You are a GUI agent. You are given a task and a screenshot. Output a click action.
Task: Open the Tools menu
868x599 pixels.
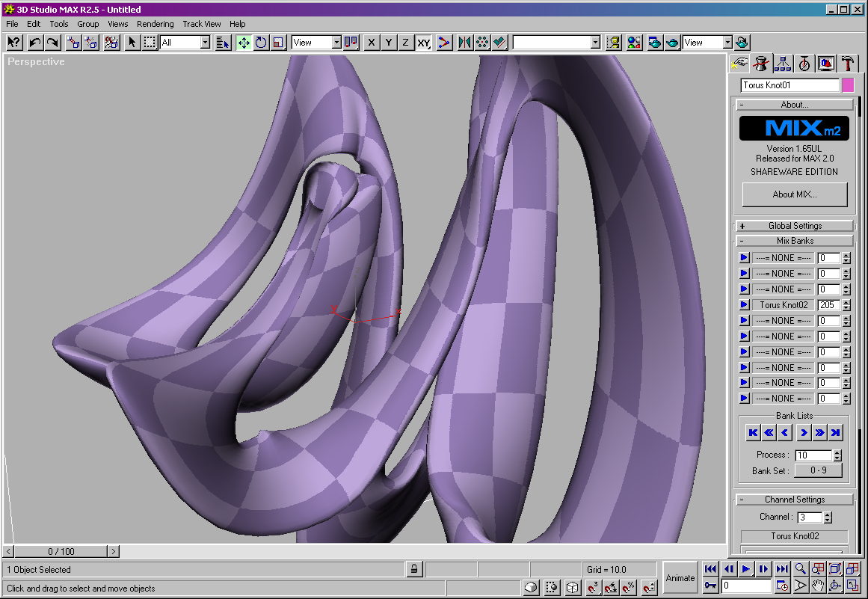point(58,24)
